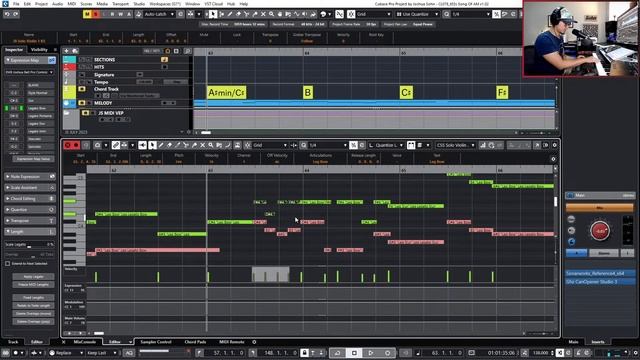Click the transport Stop button

pos(354,353)
